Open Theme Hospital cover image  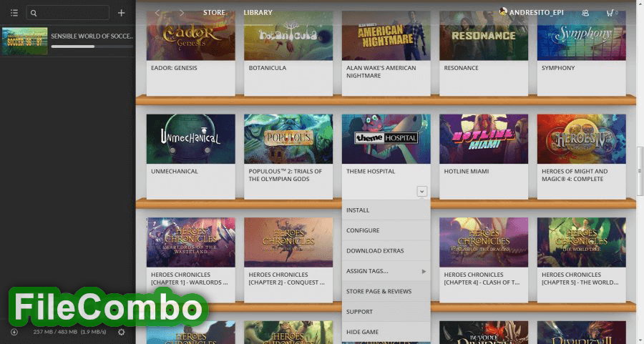(x=386, y=139)
